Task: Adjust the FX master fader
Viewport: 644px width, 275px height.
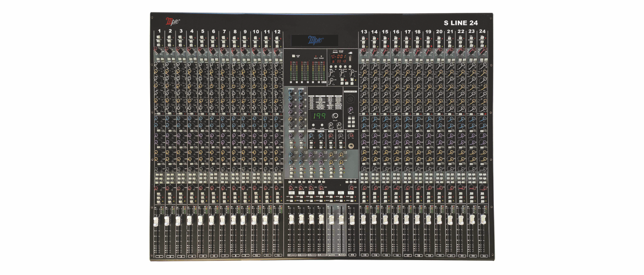Action: click(352, 219)
